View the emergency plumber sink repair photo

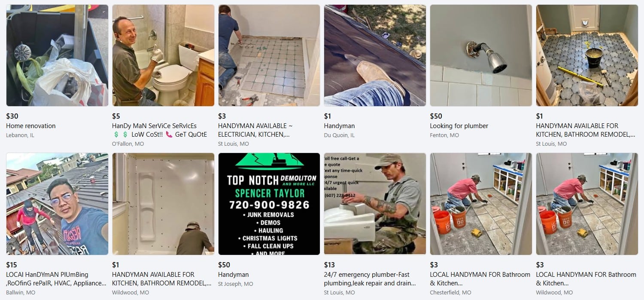pos(375,204)
